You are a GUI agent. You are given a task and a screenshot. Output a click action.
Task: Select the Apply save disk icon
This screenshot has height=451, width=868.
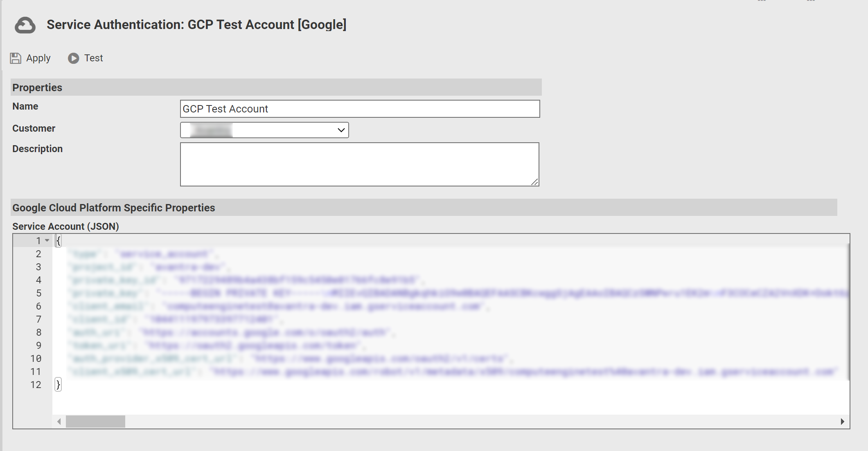coord(16,58)
